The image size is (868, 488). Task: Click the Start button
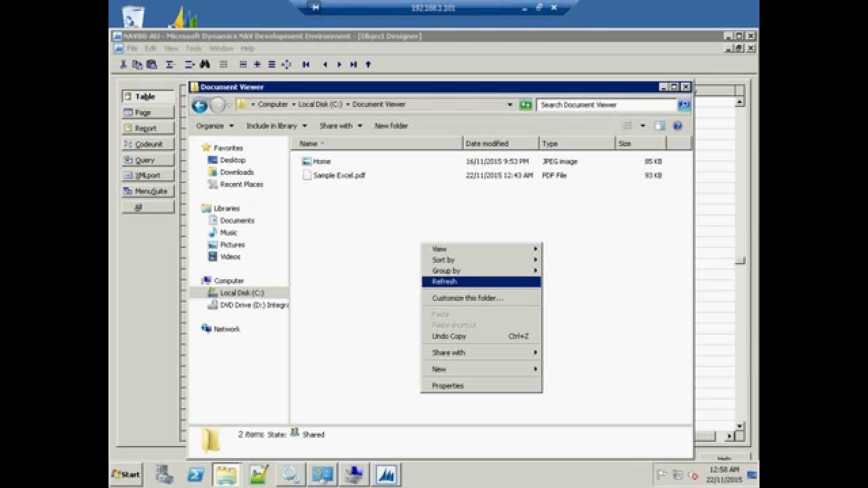[126, 474]
